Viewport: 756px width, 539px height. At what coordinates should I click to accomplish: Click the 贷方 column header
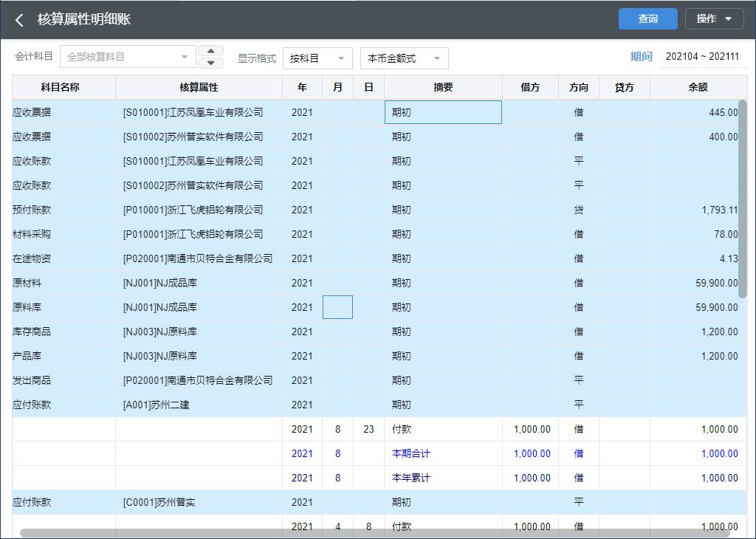625,87
